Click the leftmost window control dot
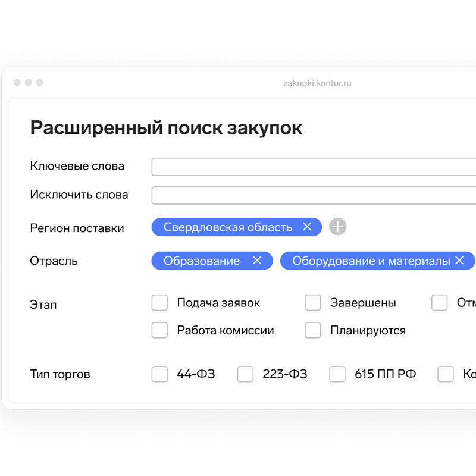Viewport: 476px width, 476px height. pos(17,83)
